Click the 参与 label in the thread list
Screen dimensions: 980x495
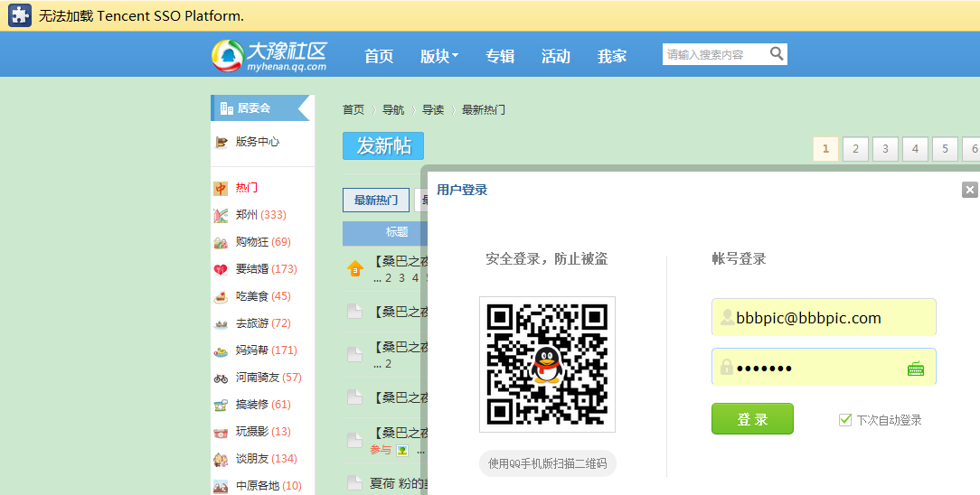click(381, 450)
